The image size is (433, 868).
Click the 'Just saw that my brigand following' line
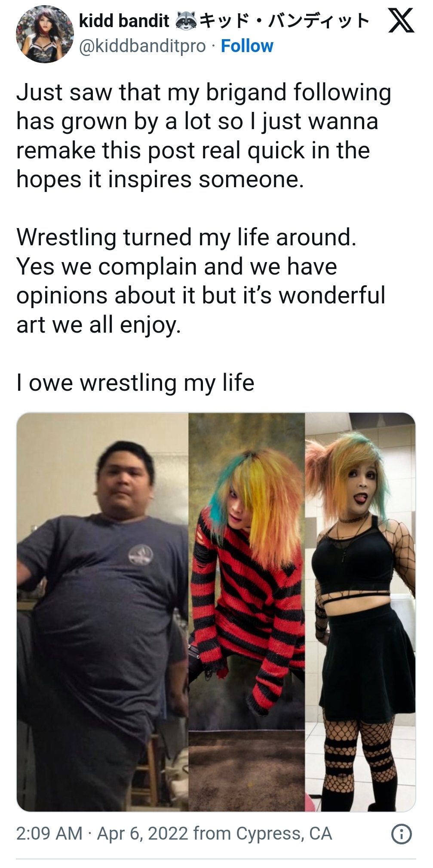coord(204,93)
